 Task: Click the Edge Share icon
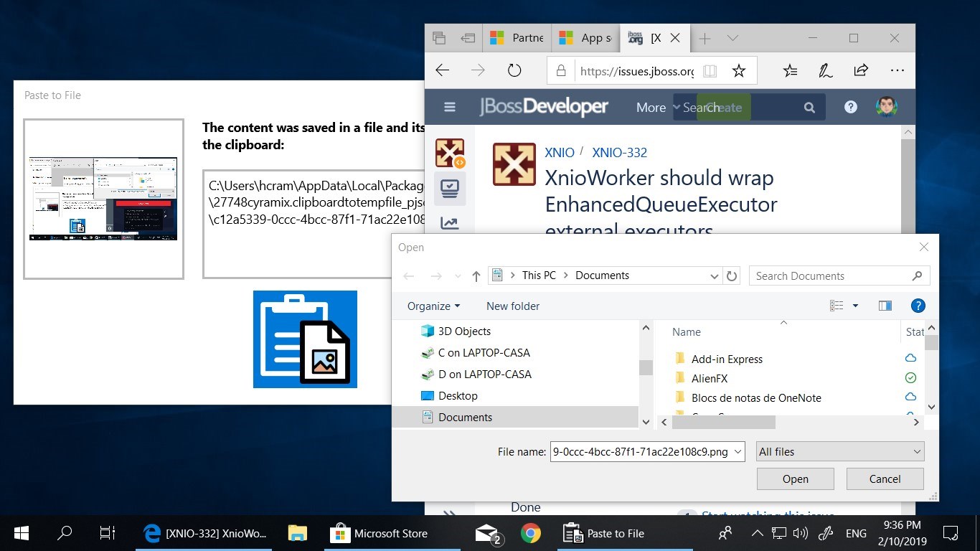pos(861,70)
